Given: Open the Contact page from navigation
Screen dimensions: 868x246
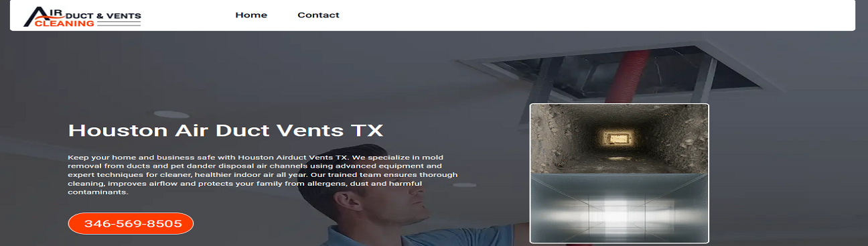Looking at the screenshot, I should [318, 15].
